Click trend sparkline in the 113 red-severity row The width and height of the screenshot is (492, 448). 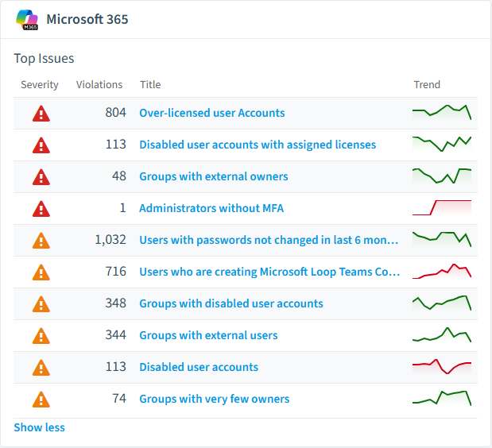(x=442, y=145)
